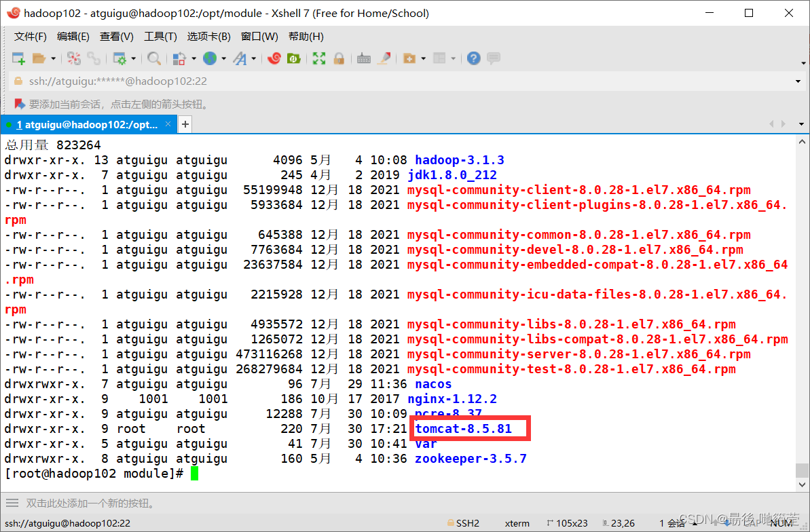Toggle full screen mode icon

click(318, 58)
